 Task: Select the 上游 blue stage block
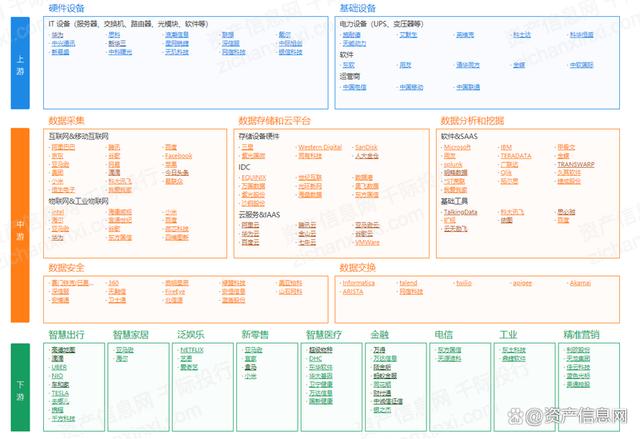point(20,63)
